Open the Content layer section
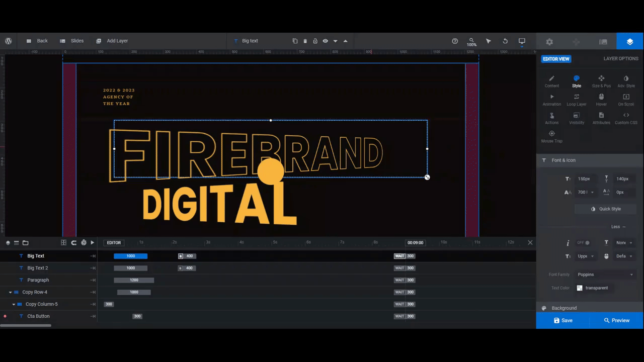 tap(551, 81)
